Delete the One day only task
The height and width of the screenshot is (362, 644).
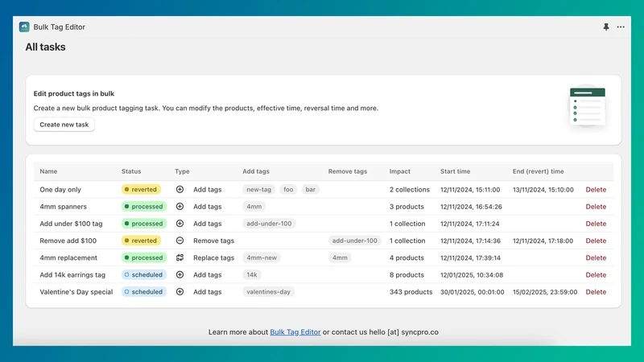tap(596, 190)
